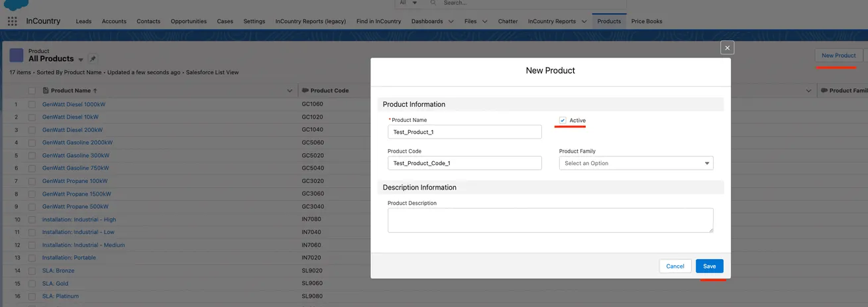Image resolution: width=868 pixels, height=307 pixels.
Task: Open the Product Family dropdown
Action: pos(636,163)
